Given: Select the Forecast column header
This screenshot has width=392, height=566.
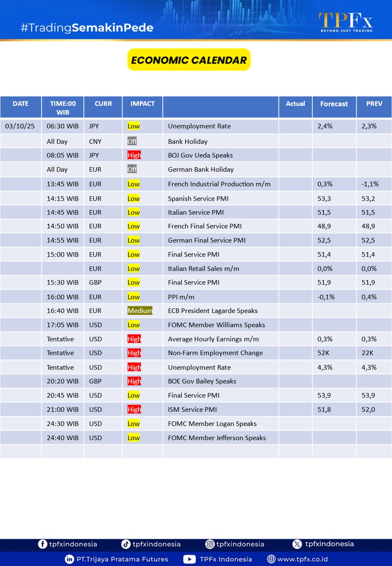Looking at the screenshot, I should [334, 104].
